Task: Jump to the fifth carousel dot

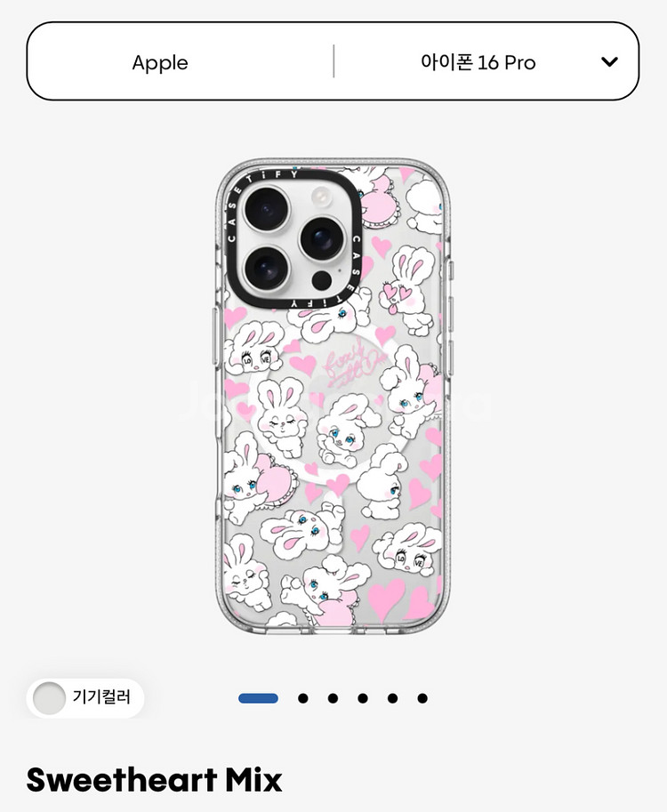Action: coord(392,698)
